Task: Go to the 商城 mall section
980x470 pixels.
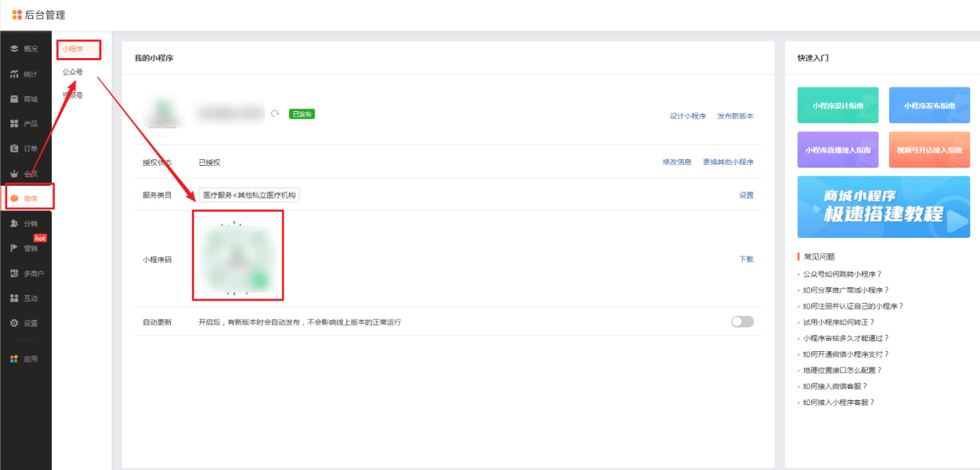Action: point(25,99)
